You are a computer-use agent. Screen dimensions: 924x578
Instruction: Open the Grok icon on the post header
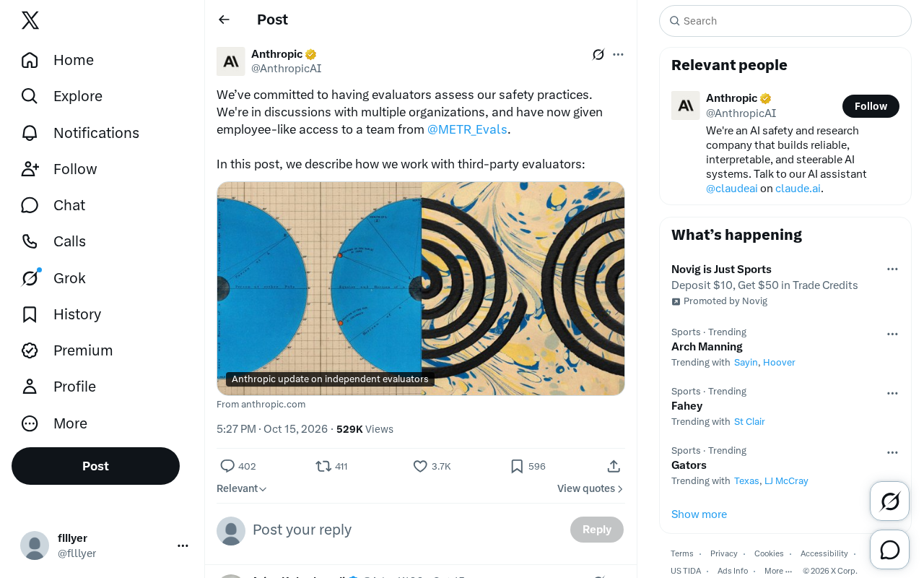pyautogui.click(x=598, y=54)
